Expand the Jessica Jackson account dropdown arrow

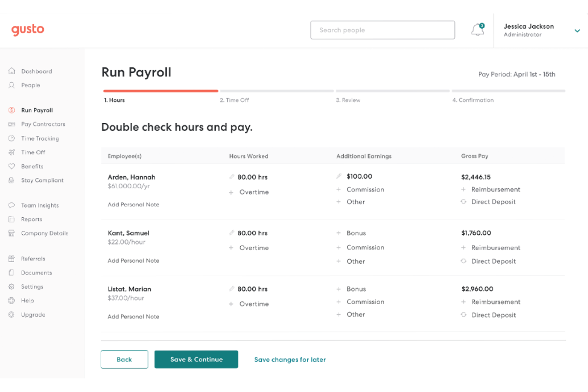click(x=577, y=31)
